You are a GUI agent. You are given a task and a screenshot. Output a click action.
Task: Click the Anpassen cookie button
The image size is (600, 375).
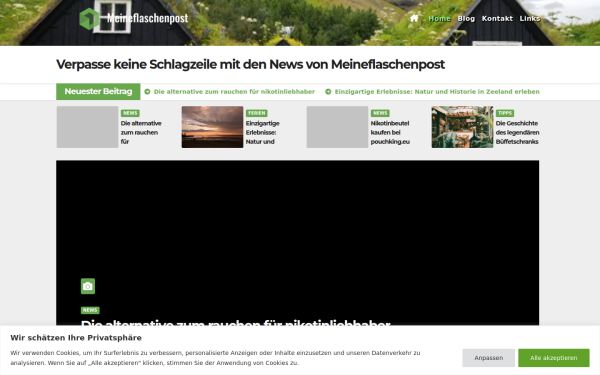[489, 358]
